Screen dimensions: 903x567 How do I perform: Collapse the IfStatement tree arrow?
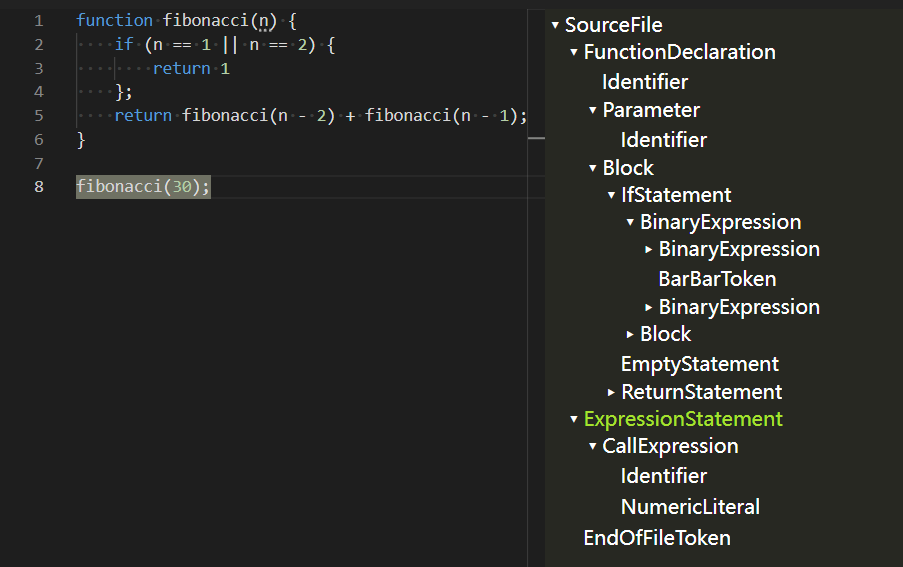tap(611, 195)
